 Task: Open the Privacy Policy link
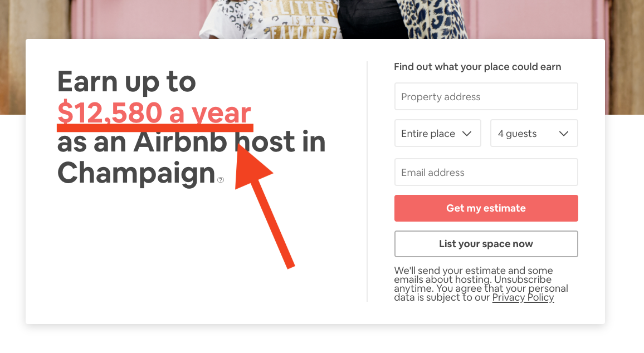[x=523, y=297]
